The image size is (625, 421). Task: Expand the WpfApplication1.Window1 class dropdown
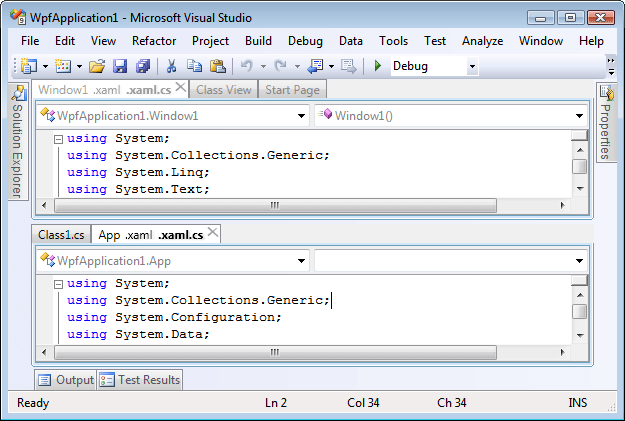301,115
